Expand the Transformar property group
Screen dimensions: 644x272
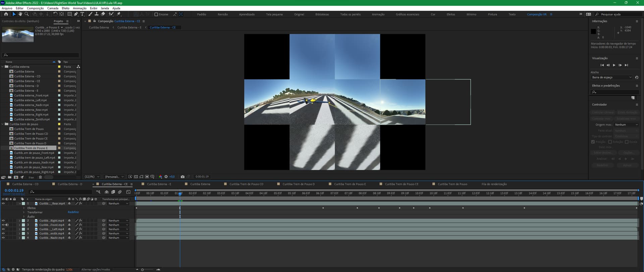[24, 212]
